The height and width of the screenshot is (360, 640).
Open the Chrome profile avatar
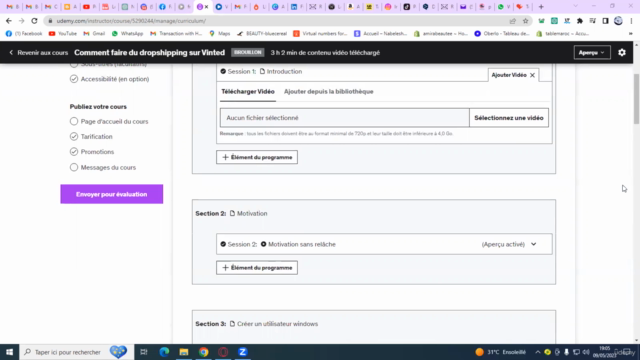click(618, 21)
